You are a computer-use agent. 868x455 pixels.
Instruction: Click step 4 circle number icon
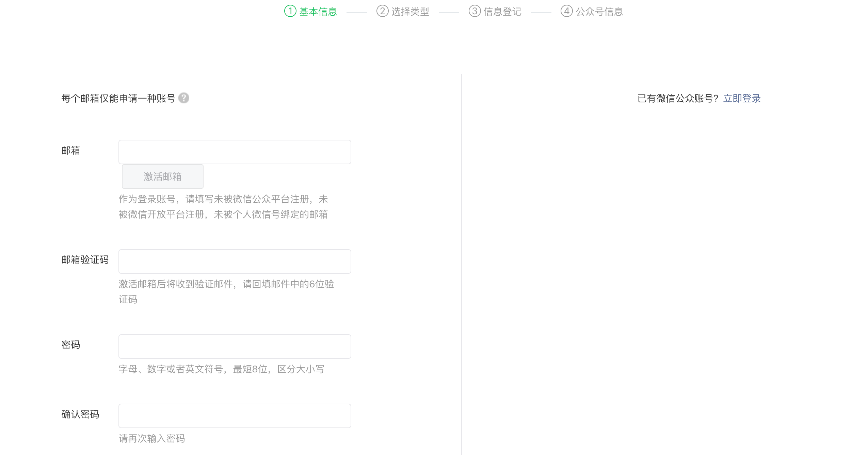point(566,11)
